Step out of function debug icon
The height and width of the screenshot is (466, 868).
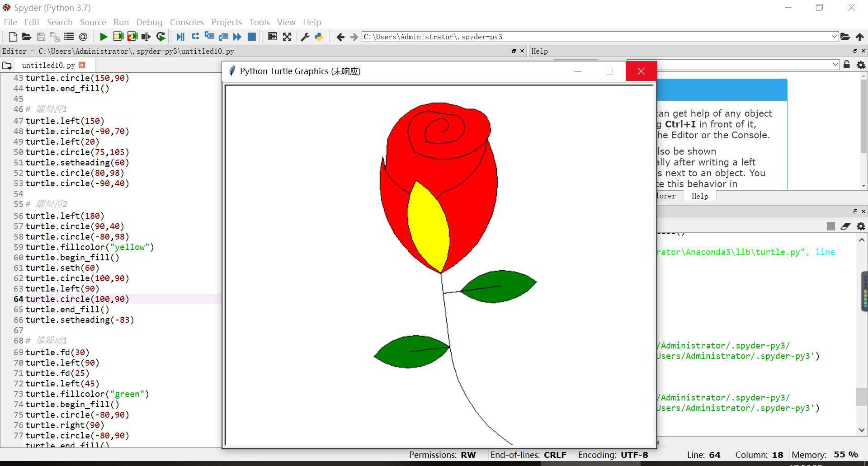(x=223, y=37)
